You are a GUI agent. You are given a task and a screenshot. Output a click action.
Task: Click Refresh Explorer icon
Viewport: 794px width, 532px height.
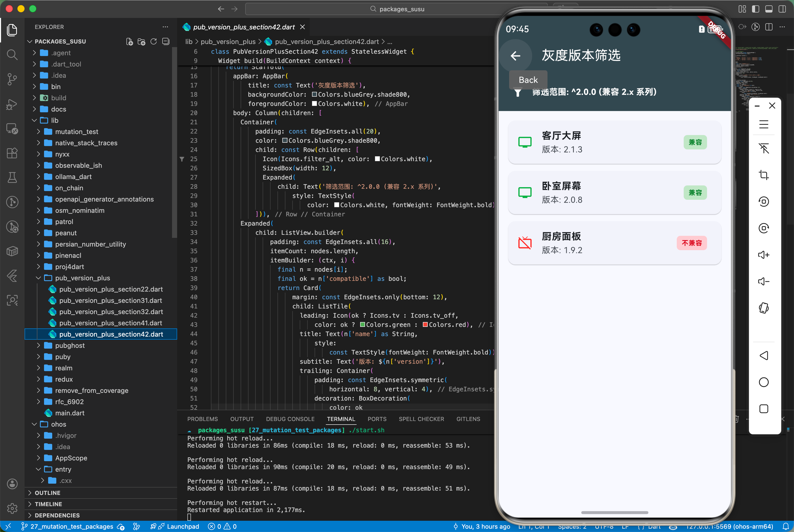click(x=153, y=41)
